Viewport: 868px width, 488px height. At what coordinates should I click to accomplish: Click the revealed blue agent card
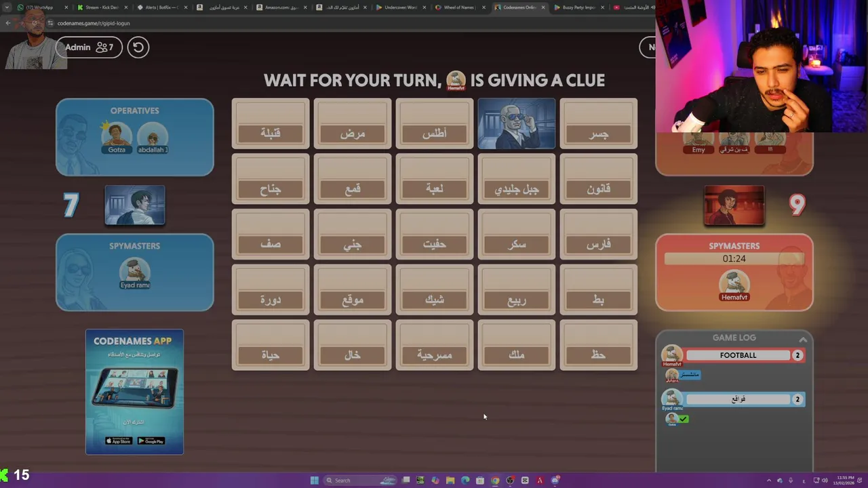[x=517, y=124]
